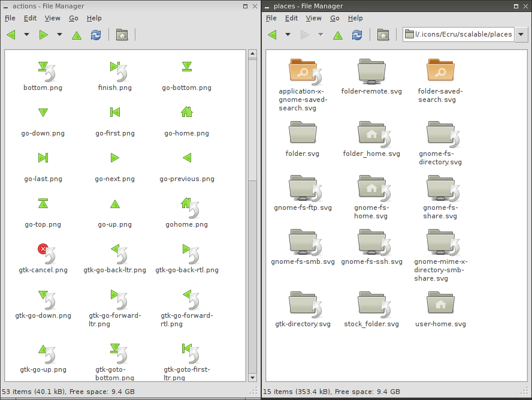This screenshot has height=400, width=532.
Task: Click scroll-down arrow in actions window scrollbar
Action: coord(252,378)
